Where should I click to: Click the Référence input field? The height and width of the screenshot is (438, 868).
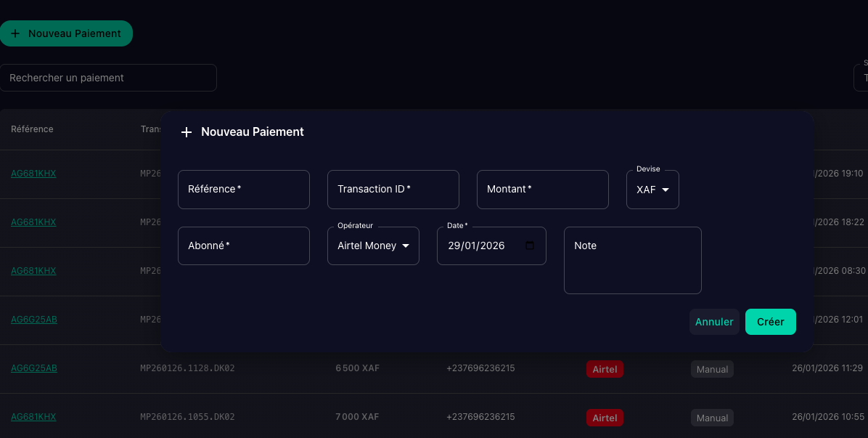(x=243, y=189)
